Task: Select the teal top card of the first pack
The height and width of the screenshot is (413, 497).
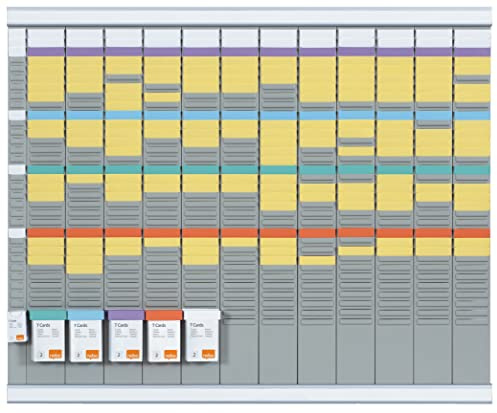Action: coord(47,315)
